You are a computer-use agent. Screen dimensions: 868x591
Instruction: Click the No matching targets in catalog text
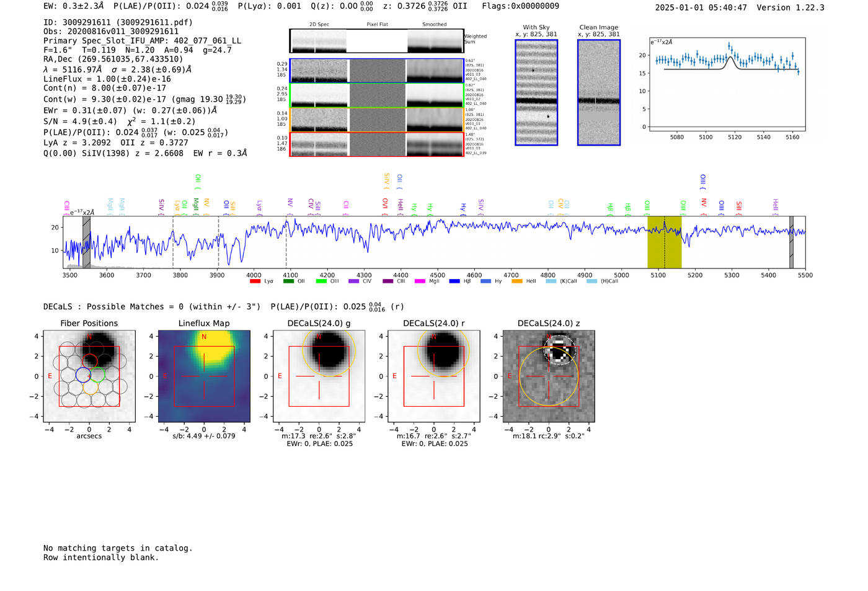[118, 548]
